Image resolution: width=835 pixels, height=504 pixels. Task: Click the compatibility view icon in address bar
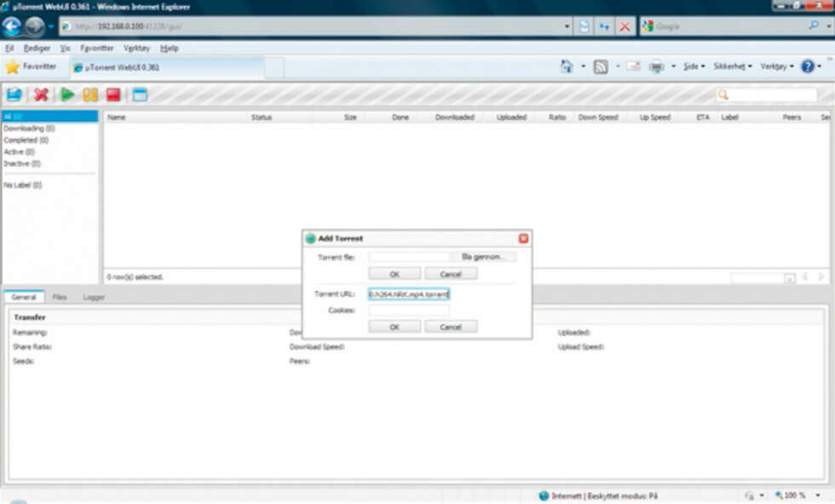point(584,26)
